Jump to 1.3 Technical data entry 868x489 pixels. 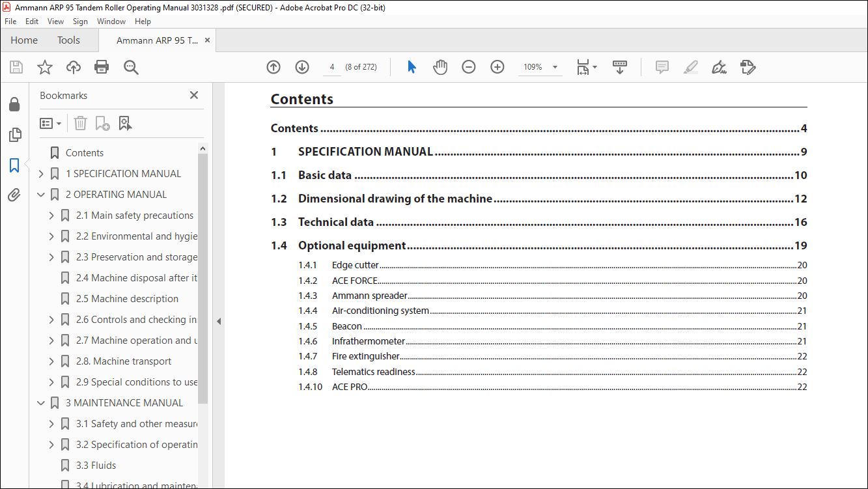coord(539,222)
